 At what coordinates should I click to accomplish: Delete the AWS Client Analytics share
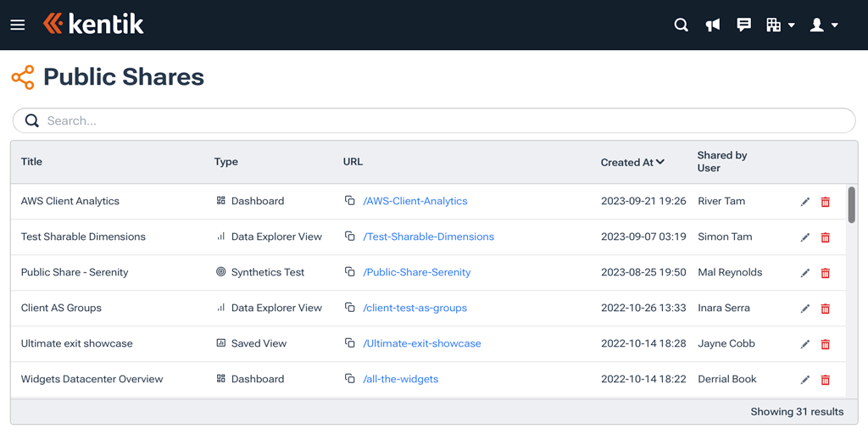click(x=826, y=202)
